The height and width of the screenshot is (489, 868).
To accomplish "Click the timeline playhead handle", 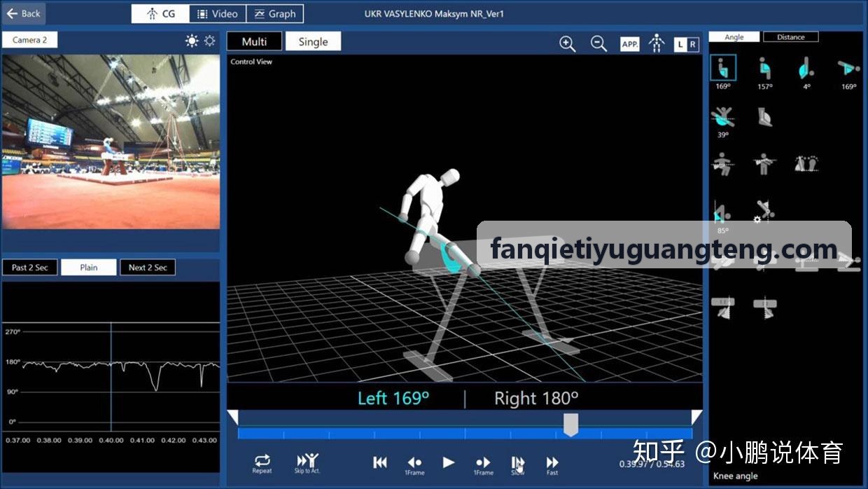I will pos(571,425).
